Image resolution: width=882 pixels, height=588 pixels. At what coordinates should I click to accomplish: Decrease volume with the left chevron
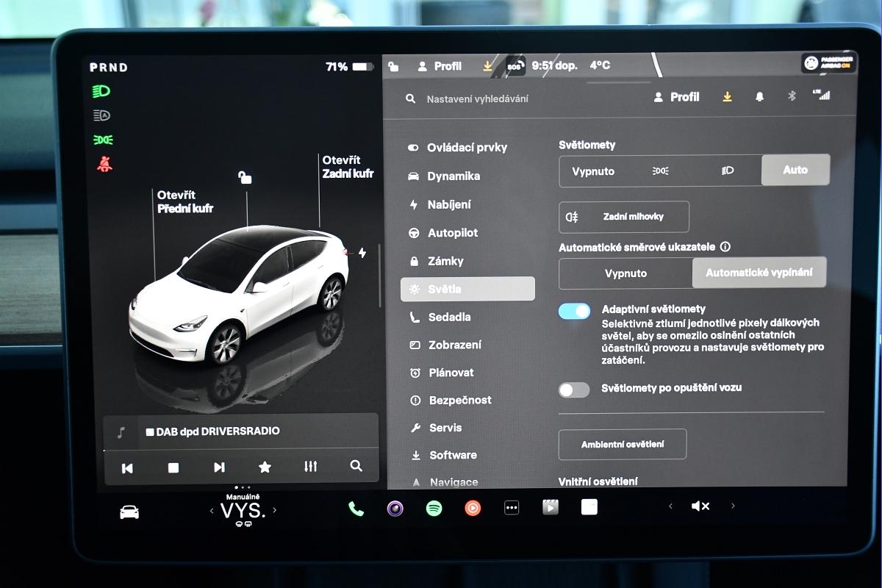click(x=670, y=506)
